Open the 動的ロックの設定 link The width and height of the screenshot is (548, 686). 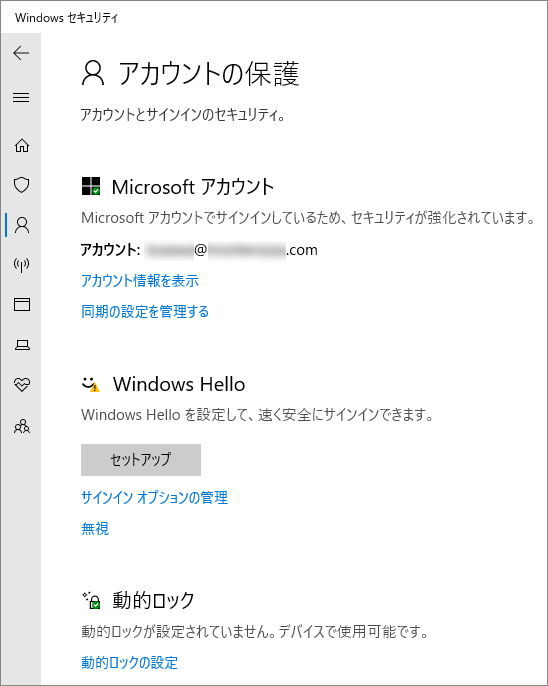(129, 662)
